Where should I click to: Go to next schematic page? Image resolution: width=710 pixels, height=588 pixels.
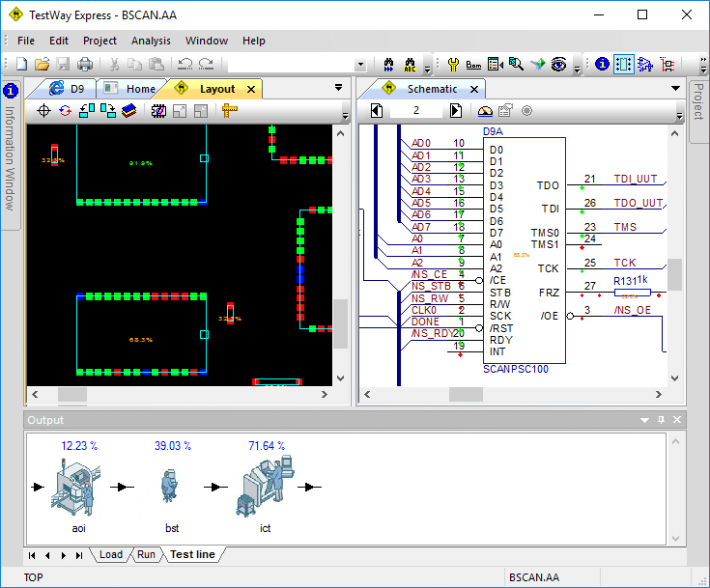pyautogui.click(x=456, y=110)
